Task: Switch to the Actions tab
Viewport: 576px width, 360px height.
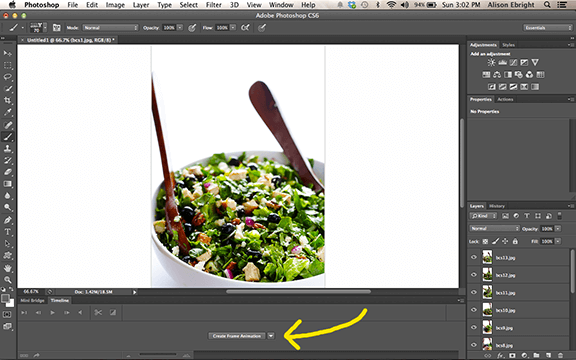Action: coord(505,99)
